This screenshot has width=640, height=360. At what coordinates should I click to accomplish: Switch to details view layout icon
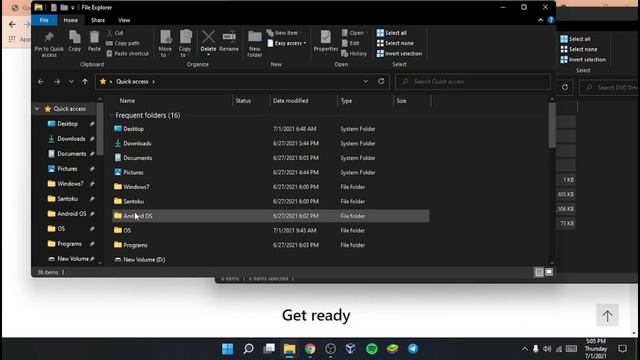(x=539, y=272)
